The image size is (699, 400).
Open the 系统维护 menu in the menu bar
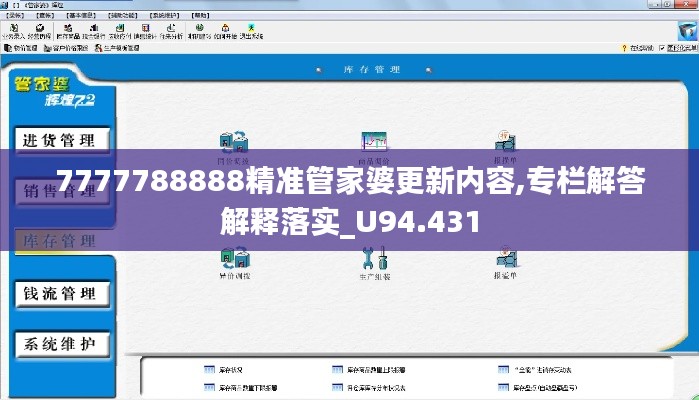click(x=164, y=15)
